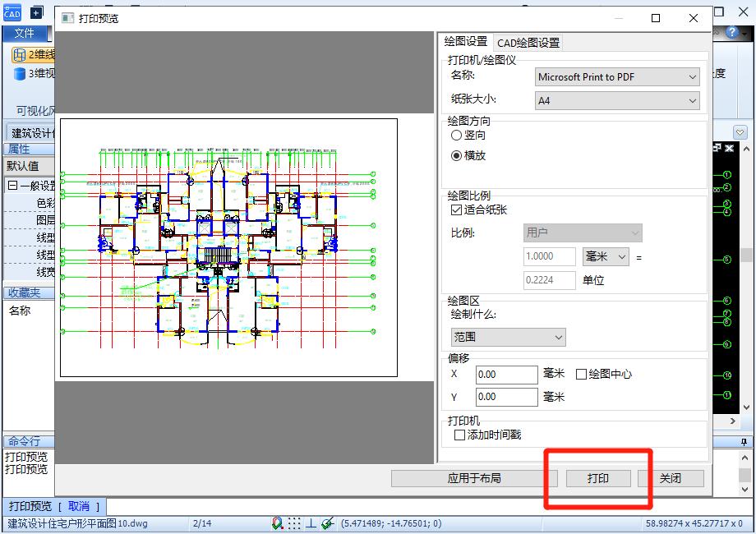Switch to the CAD绘图设置 tab
This screenshot has height=534, width=756.
click(x=528, y=43)
